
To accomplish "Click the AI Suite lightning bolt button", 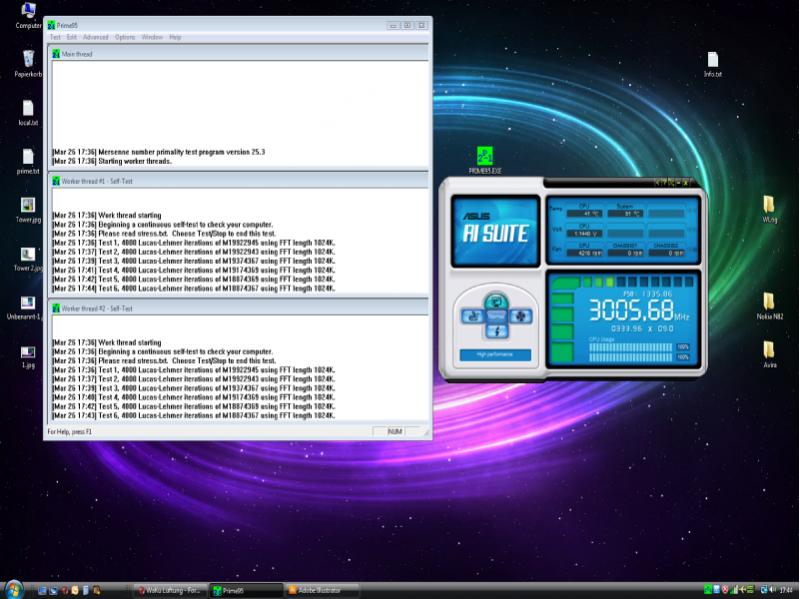I will point(496,332).
